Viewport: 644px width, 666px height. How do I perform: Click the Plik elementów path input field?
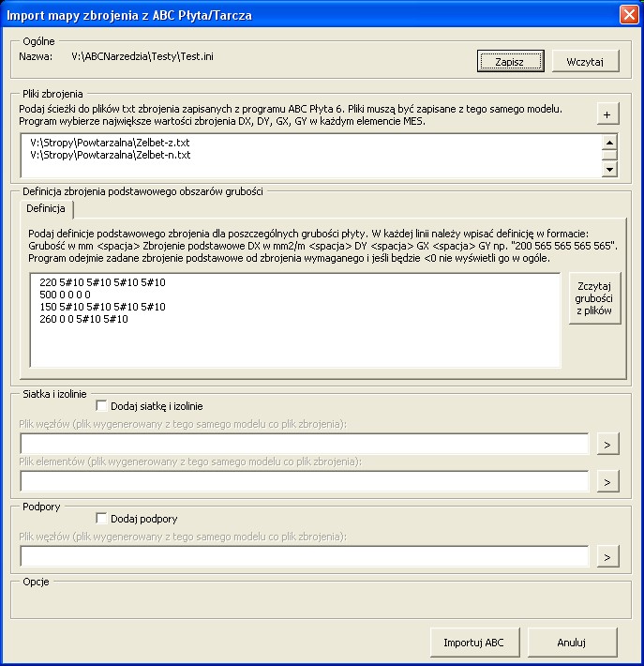pos(305,481)
